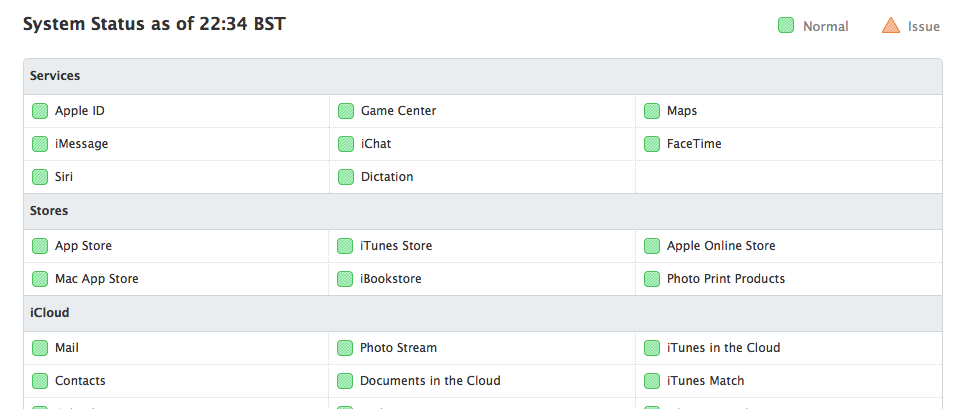This screenshot has width=956, height=409.
Task: Select the Photo Print Products entry
Action: click(x=726, y=279)
